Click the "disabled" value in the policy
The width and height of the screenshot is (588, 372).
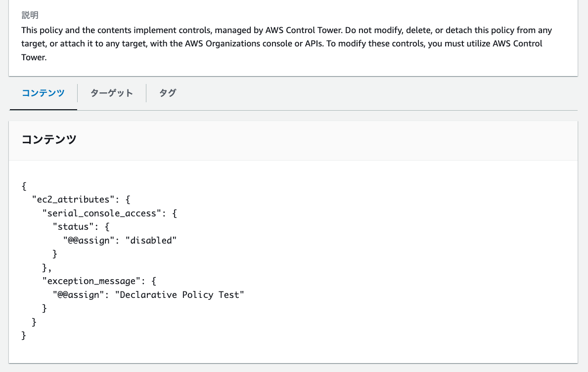151,241
